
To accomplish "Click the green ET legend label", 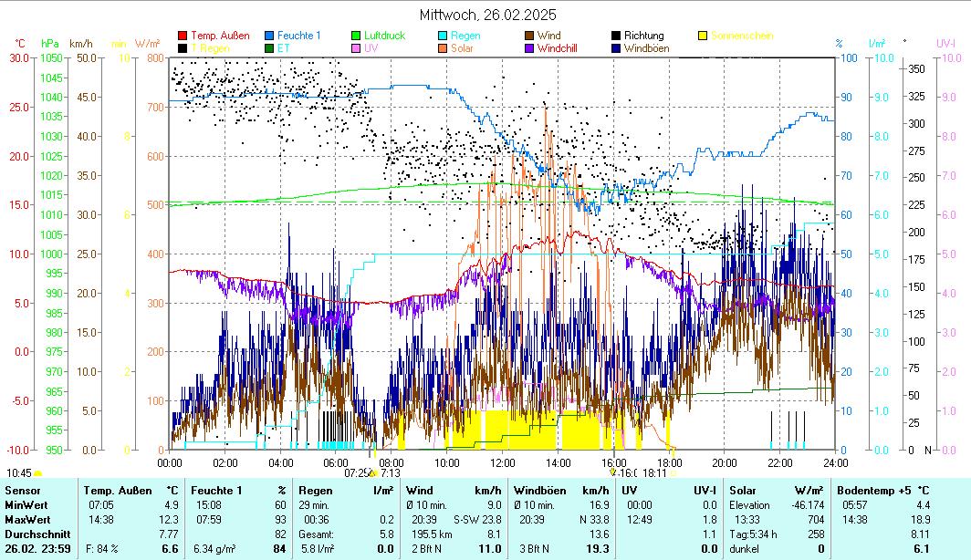I will coord(283,47).
